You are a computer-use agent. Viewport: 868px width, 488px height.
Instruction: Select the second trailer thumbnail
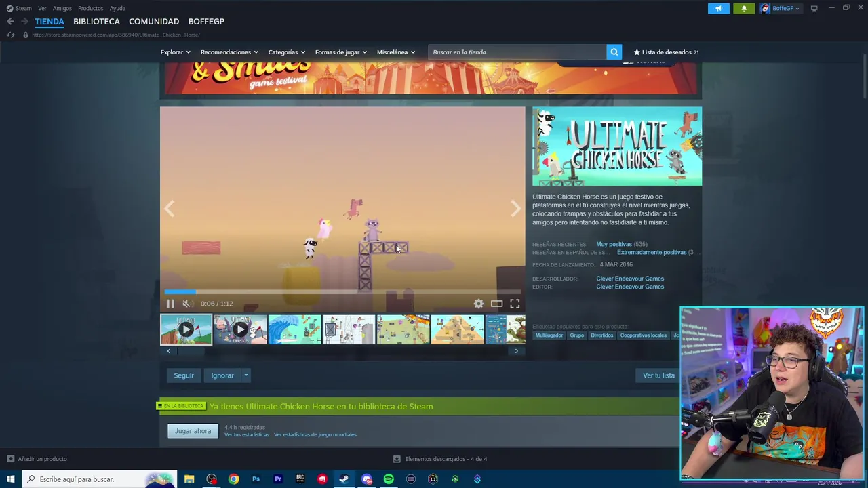coord(240,330)
